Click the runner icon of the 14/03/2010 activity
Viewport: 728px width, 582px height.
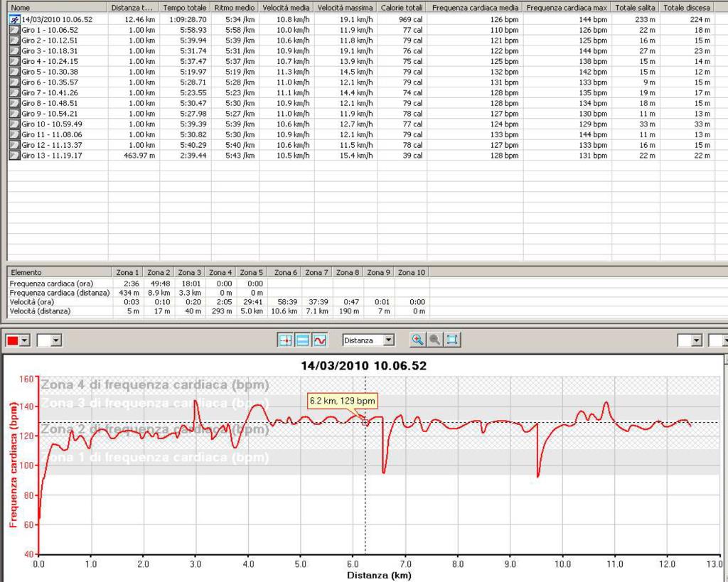(x=14, y=20)
